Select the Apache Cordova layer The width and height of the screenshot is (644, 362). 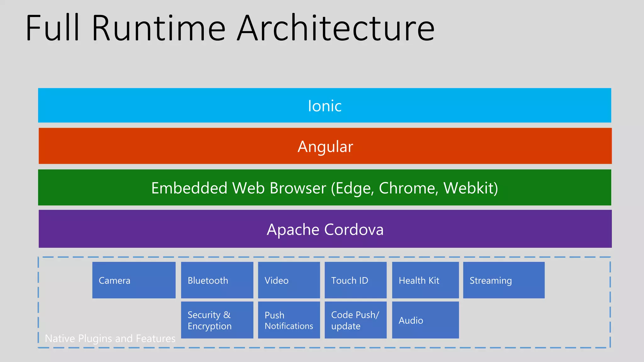325,229
